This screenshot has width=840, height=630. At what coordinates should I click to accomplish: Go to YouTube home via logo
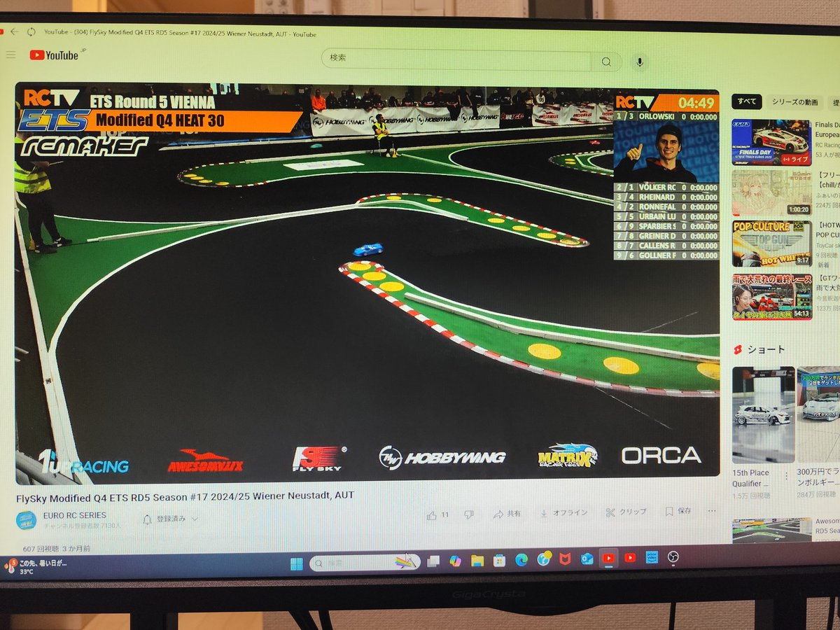(x=54, y=55)
